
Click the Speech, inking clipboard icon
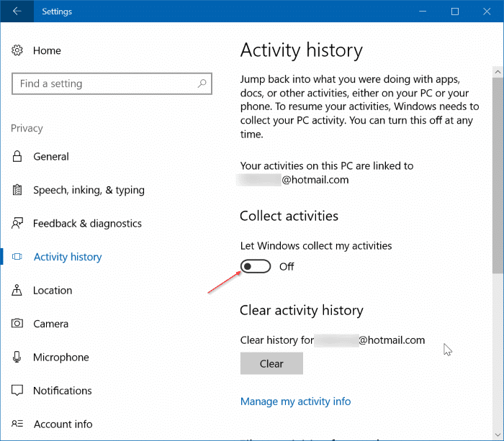pyautogui.click(x=17, y=190)
